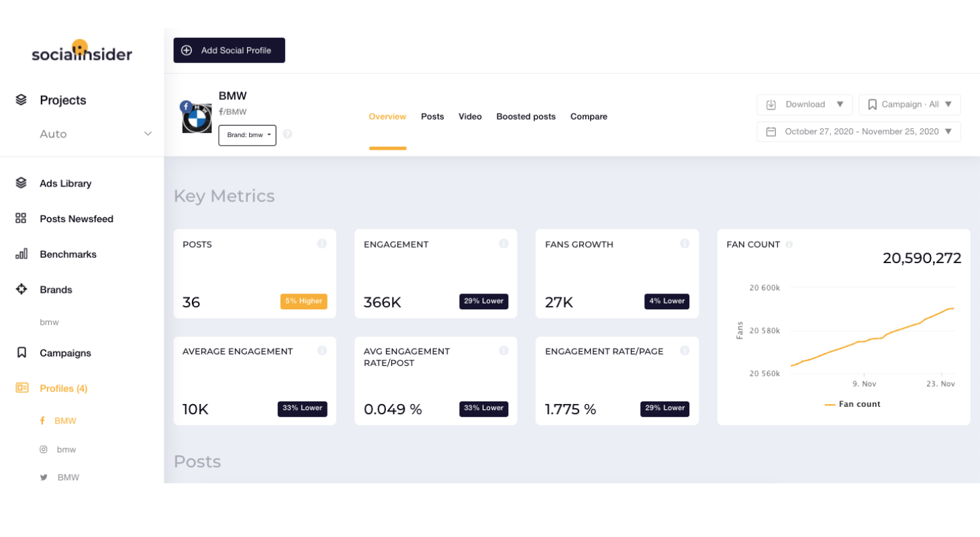Screen dimensions: 980x537
Task: Open the Benchmarks bar chart icon
Action: [21, 254]
